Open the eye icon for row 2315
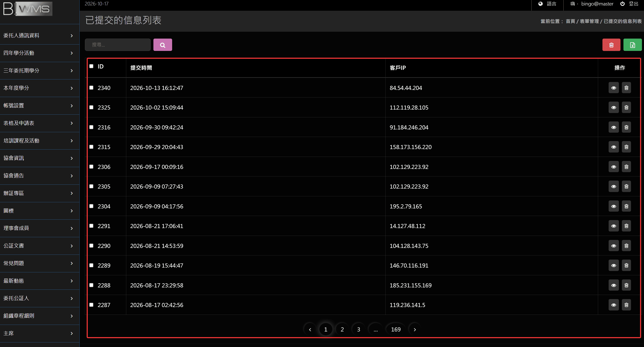 pos(613,147)
